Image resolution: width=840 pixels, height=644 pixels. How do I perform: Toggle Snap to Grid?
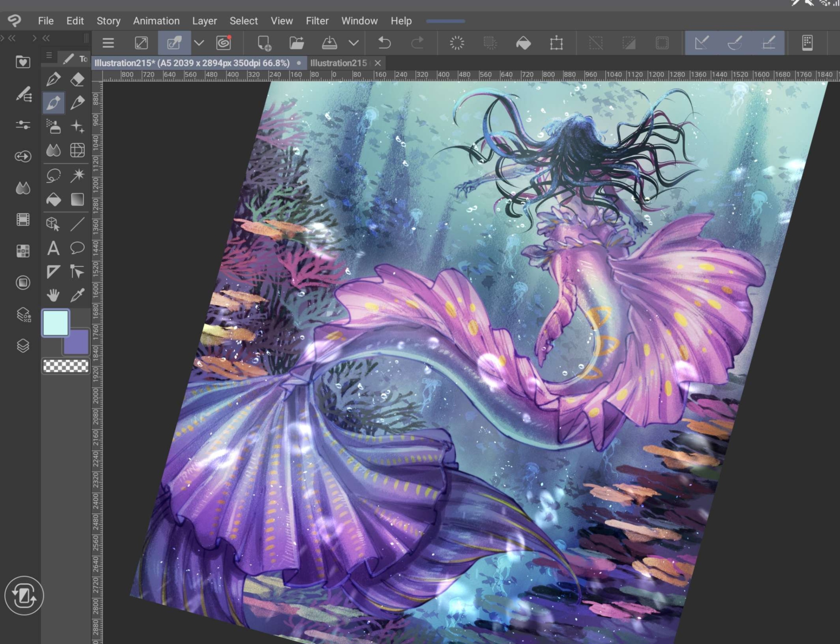(768, 43)
